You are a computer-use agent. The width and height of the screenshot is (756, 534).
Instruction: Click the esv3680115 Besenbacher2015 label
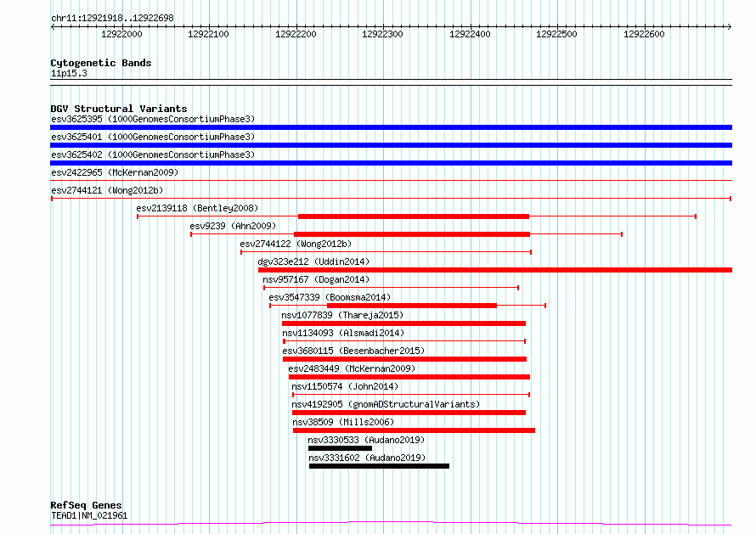click(353, 351)
